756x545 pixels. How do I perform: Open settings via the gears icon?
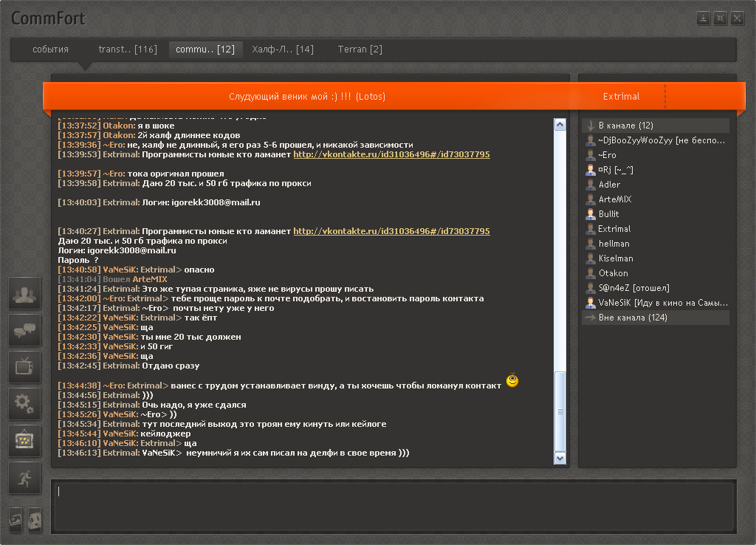[x=25, y=403]
